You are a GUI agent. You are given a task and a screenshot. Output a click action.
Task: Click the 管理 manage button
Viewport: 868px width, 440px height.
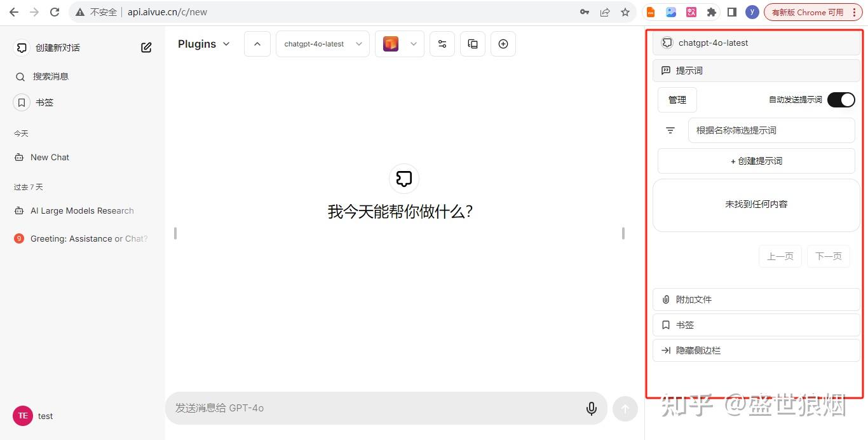pos(677,100)
